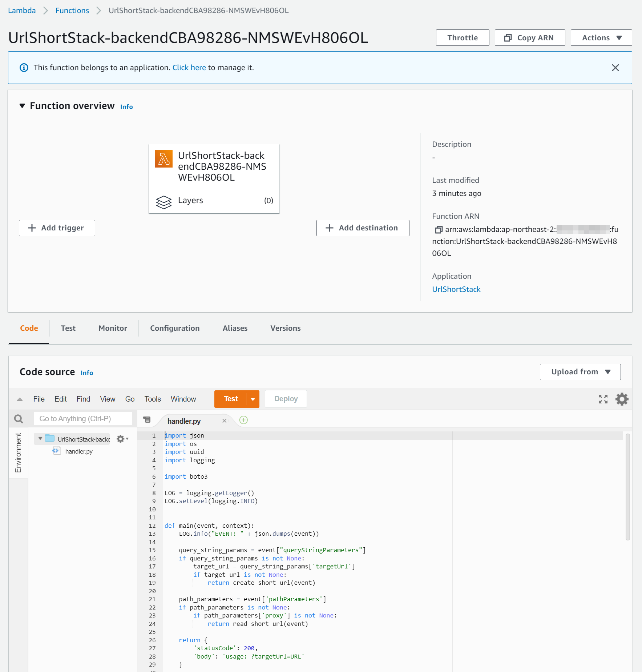This screenshot has width=642, height=672.
Task: Open the Tools menu in editor
Action: pyautogui.click(x=153, y=399)
